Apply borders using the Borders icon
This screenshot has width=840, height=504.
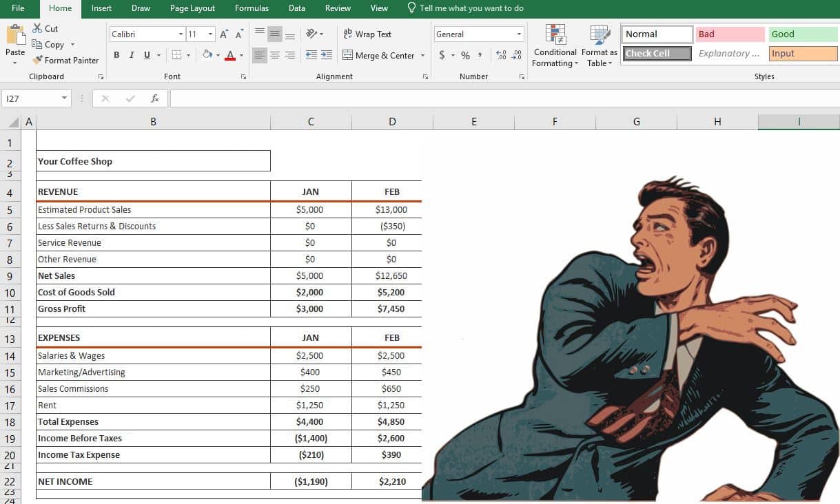176,55
